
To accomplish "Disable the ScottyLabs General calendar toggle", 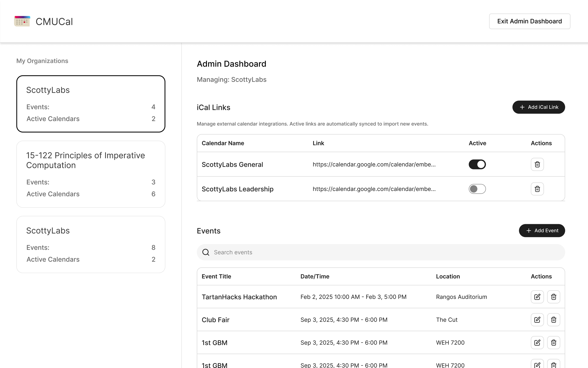I will coord(477,165).
